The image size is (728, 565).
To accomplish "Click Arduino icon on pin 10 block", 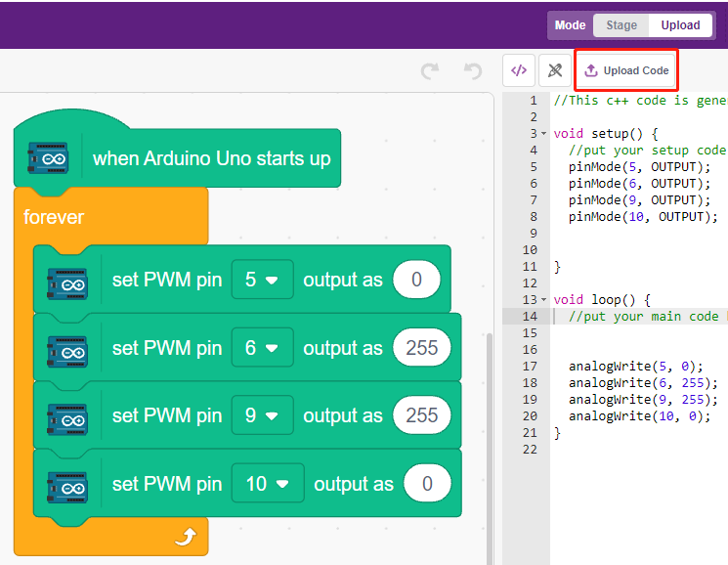I will 67,488.
